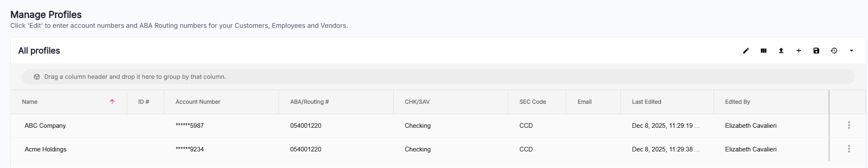Image resolution: width=868 pixels, height=168 pixels.
Task: Open the history clock icon
Action: point(834,51)
